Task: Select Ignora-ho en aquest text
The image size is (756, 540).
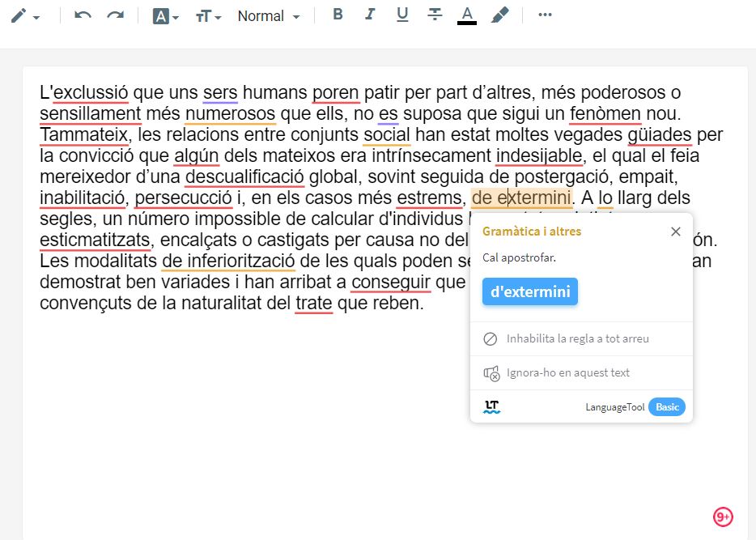Action: pos(567,373)
